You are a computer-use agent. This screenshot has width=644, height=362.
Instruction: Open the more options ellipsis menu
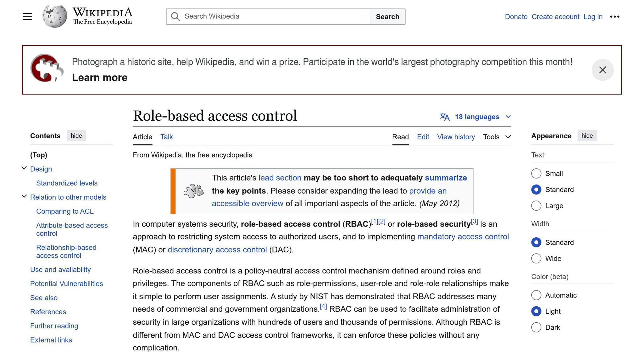click(614, 16)
